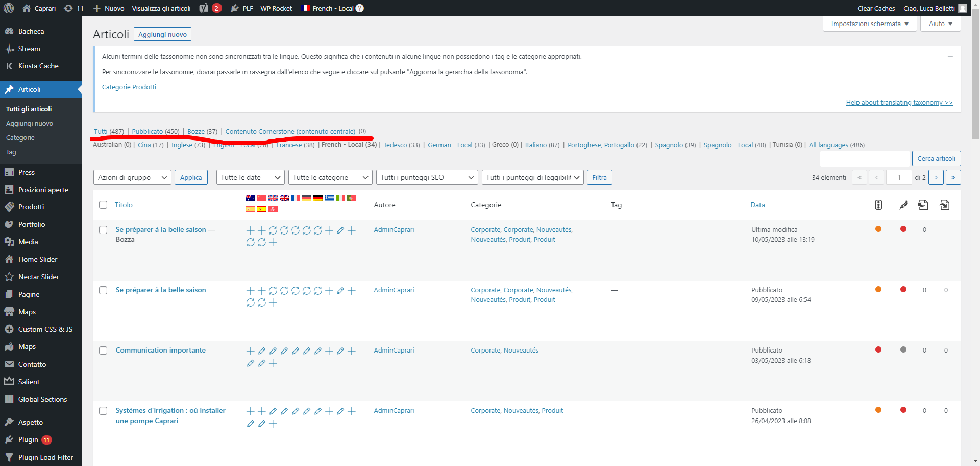Jump to the last page of articles

(x=953, y=177)
